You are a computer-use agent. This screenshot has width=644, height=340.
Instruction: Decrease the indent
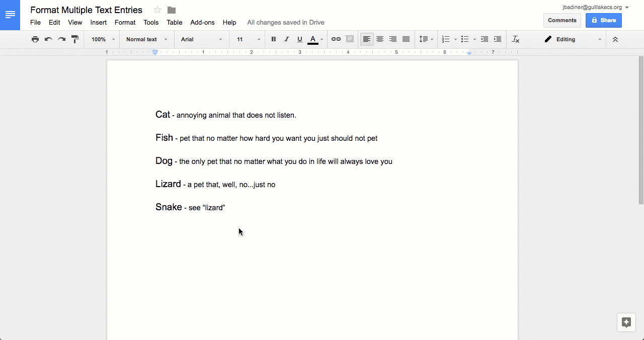point(485,39)
